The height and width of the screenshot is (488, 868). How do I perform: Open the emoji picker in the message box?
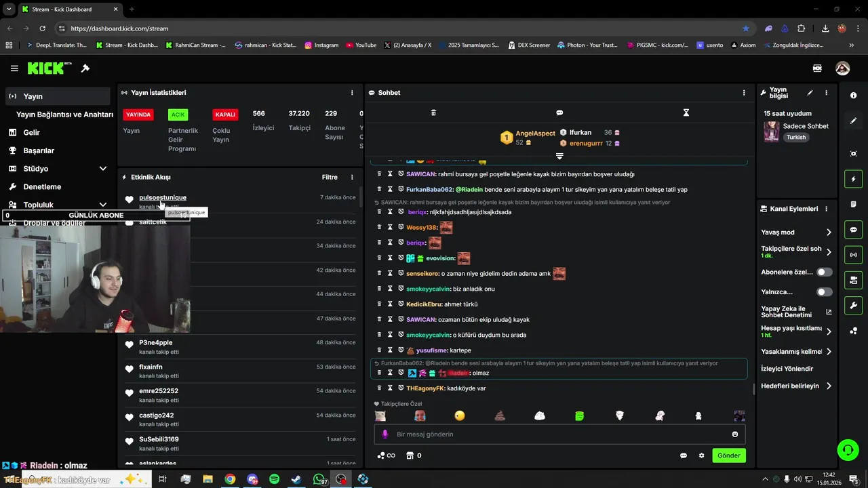point(734,434)
